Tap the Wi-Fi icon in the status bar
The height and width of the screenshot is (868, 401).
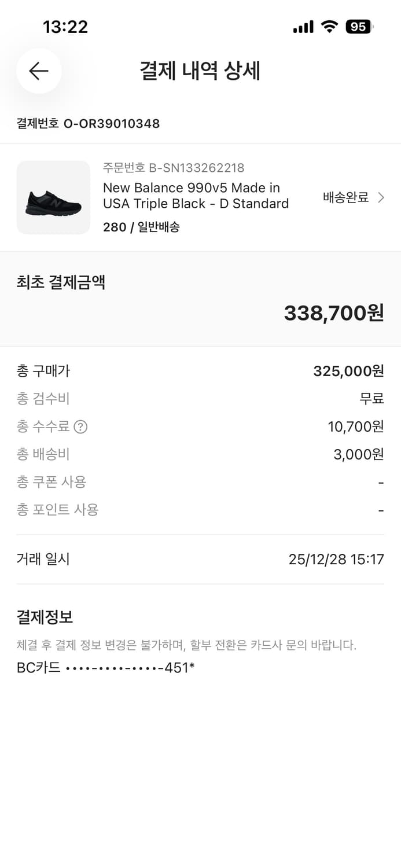pyautogui.click(x=329, y=26)
